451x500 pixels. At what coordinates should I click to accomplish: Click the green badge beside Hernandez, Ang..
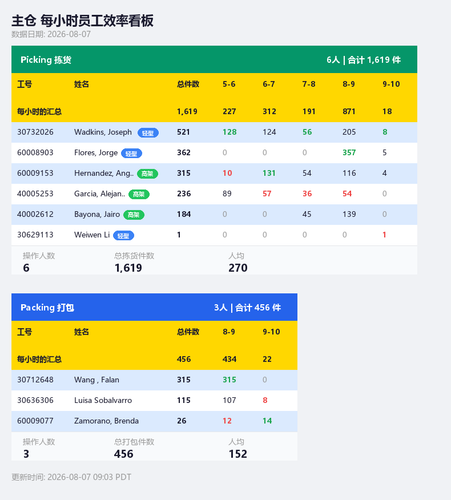(x=147, y=174)
